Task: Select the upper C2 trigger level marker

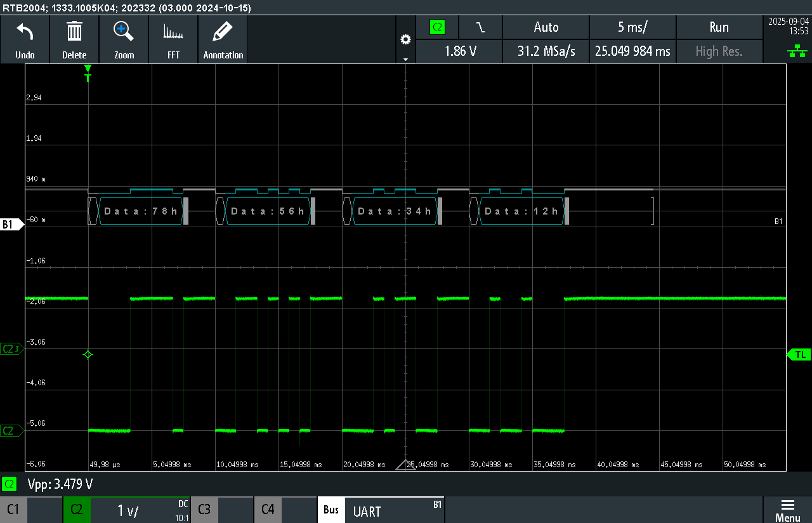Action: pyautogui.click(x=12, y=348)
